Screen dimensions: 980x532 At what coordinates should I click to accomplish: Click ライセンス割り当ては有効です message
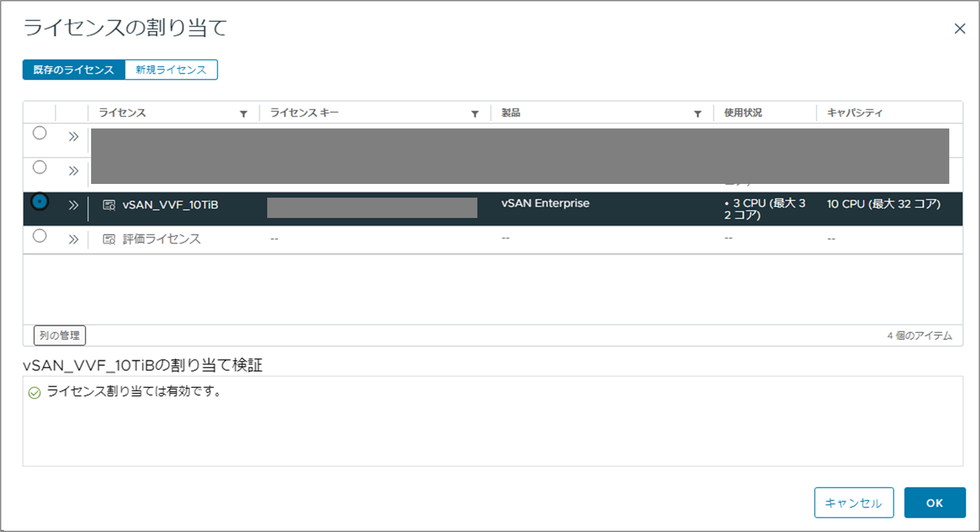point(134,391)
